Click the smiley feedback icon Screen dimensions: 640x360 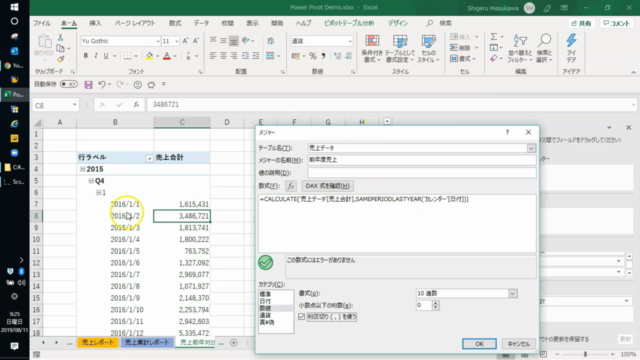pyautogui.click(x=138, y=84)
